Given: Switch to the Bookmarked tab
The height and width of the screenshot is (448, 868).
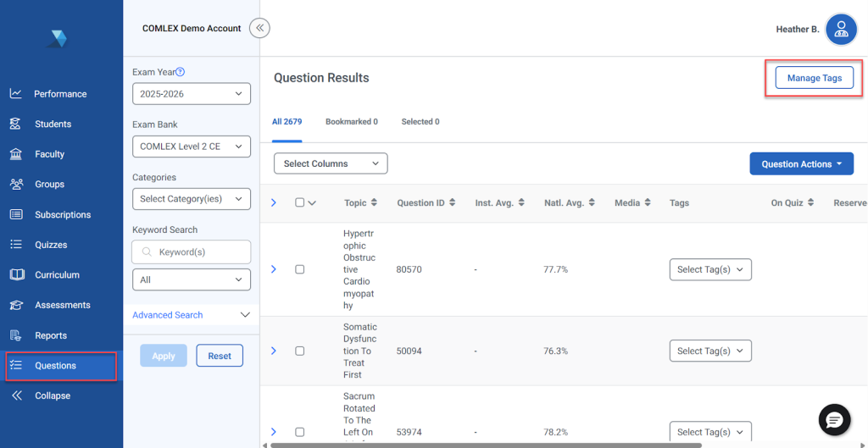Looking at the screenshot, I should 351,122.
